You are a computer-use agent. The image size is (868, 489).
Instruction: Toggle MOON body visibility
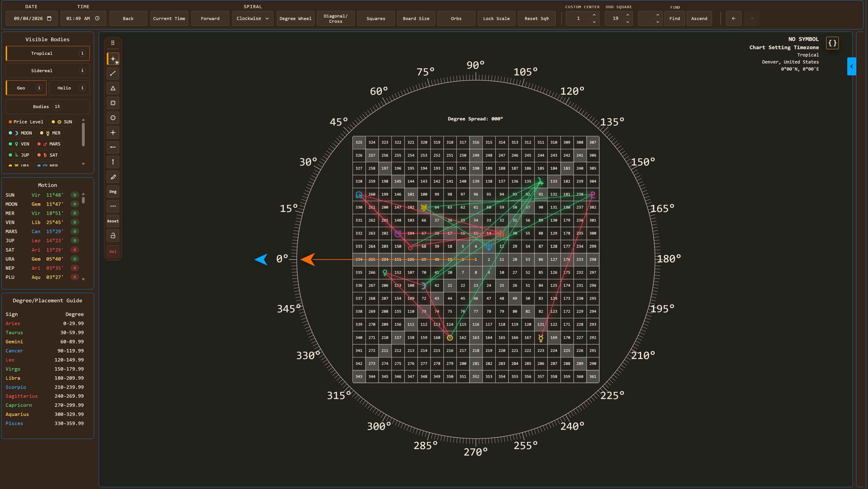pyautogui.click(x=20, y=133)
